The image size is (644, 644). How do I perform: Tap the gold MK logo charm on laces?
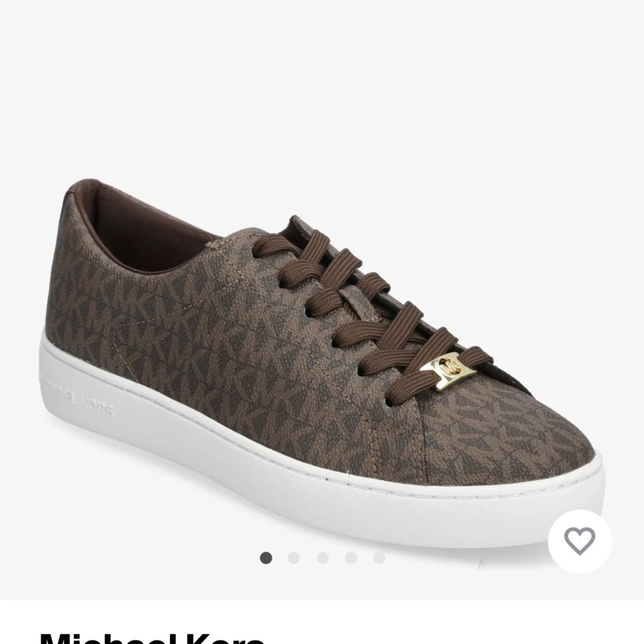click(448, 370)
